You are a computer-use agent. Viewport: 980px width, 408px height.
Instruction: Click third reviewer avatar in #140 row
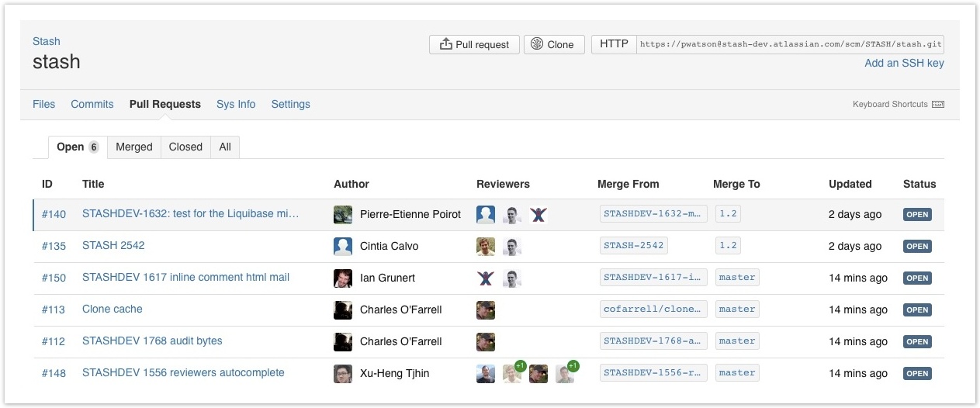click(538, 215)
